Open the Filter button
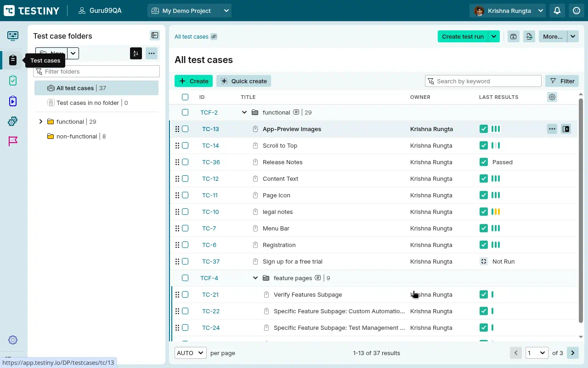The height and width of the screenshot is (368, 588). pyautogui.click(x=562, y=81)
